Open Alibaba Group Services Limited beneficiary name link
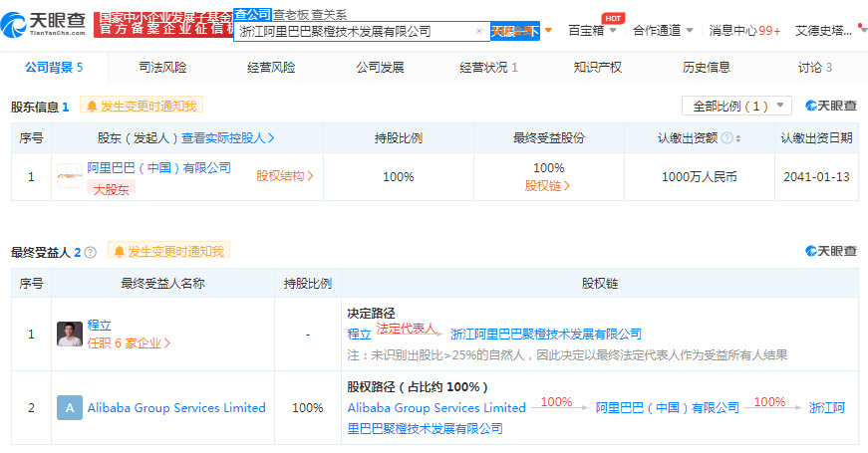Viewport: 868px width, 453px height. [x=176, y=407]
